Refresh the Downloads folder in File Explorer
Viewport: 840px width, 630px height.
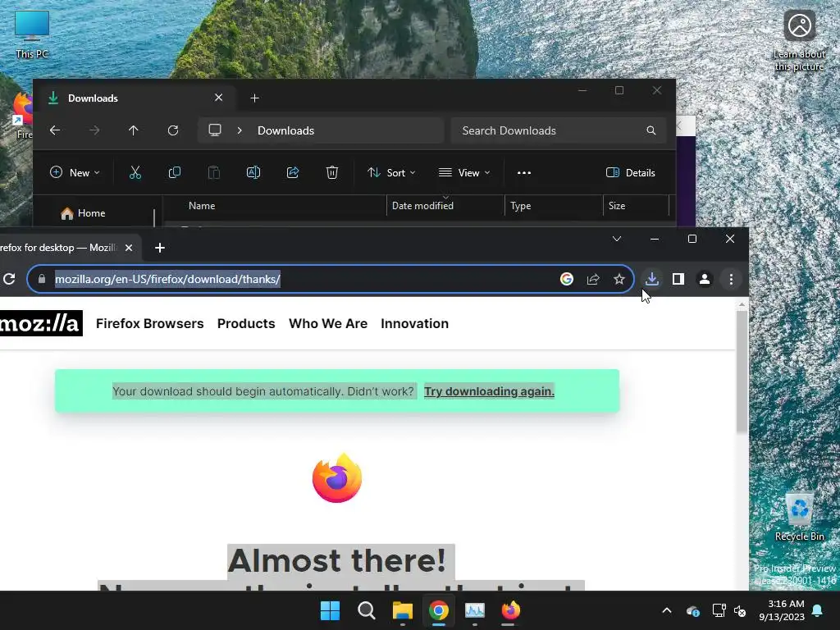pyautogui.click(x=172, y=130)
